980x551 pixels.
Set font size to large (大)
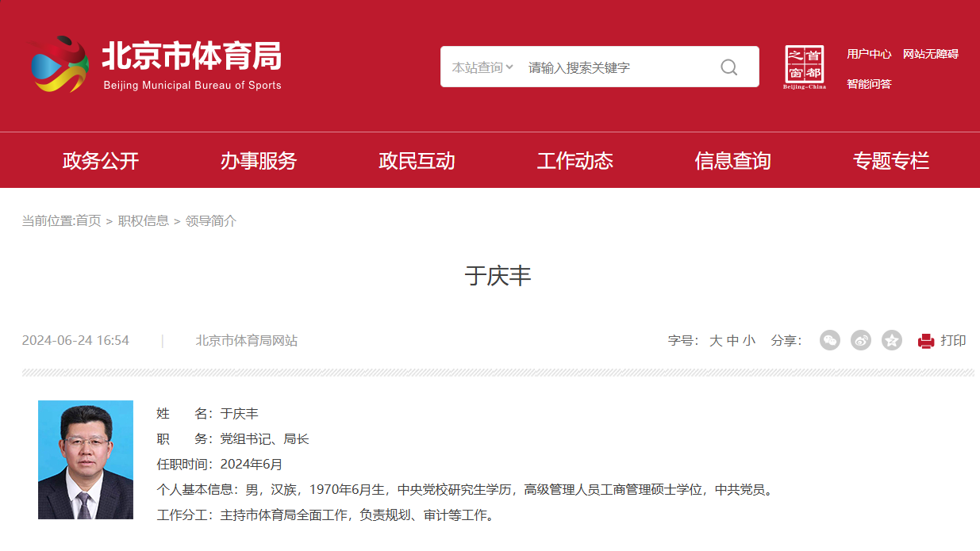click(x=715, y=341)
